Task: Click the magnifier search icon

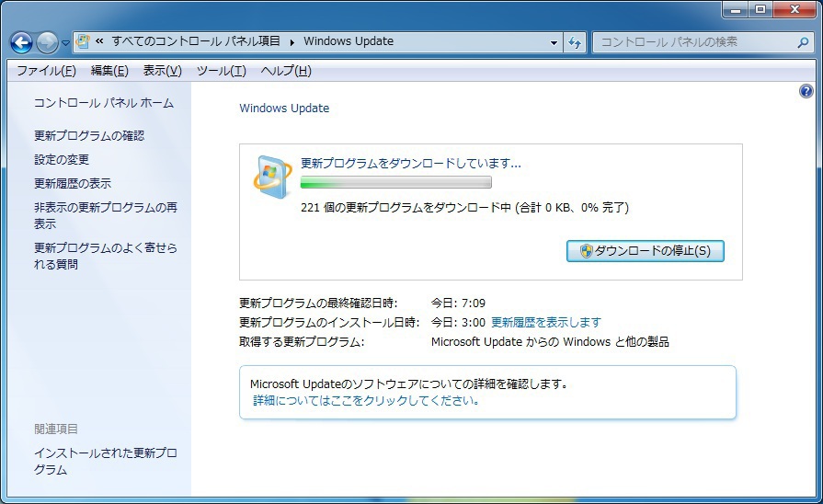Action: click(x=803, y=42)
